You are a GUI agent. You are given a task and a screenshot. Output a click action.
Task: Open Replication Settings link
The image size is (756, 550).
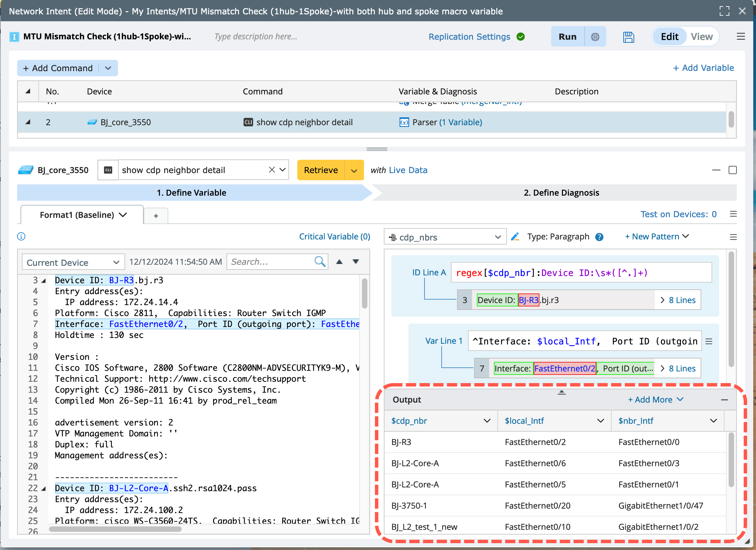(x=469, y=37)
